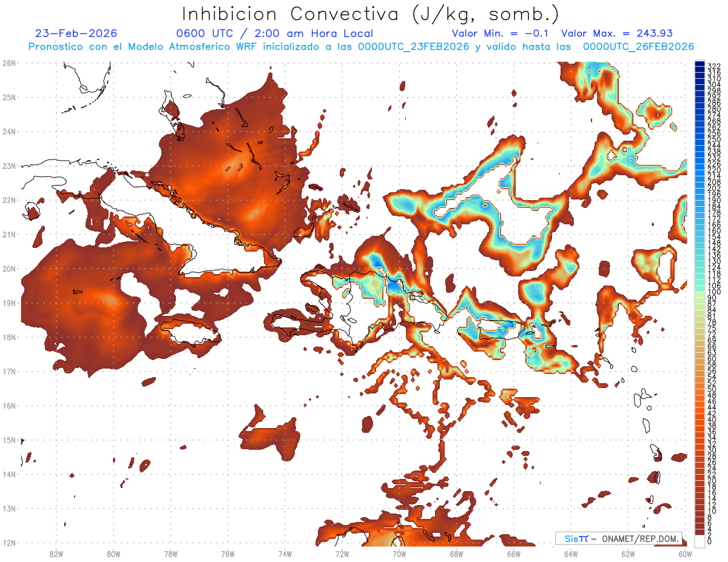Click the 66W longitude label
This screenshot has height=562, width=728.
pos(513,554)
